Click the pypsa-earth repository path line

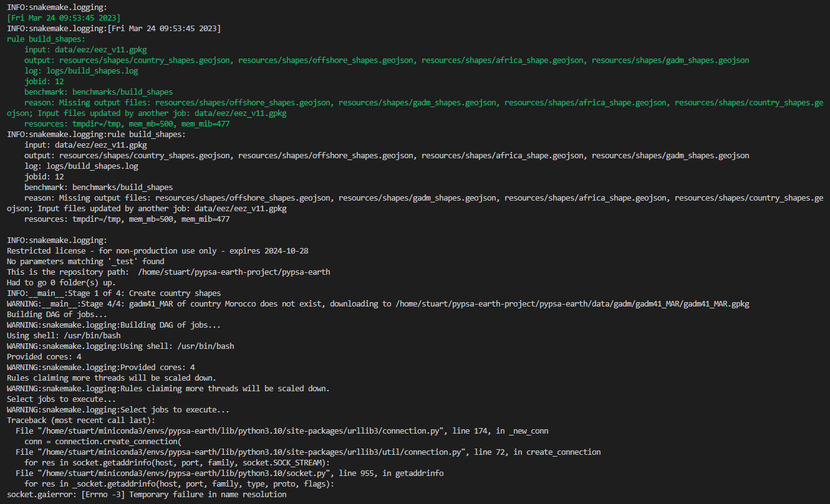168,272
